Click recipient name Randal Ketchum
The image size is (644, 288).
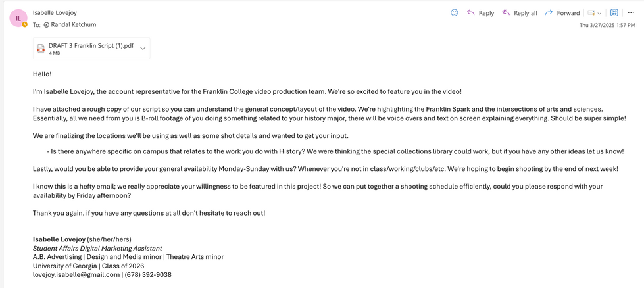pyautogui.click(x=74, y=25)
